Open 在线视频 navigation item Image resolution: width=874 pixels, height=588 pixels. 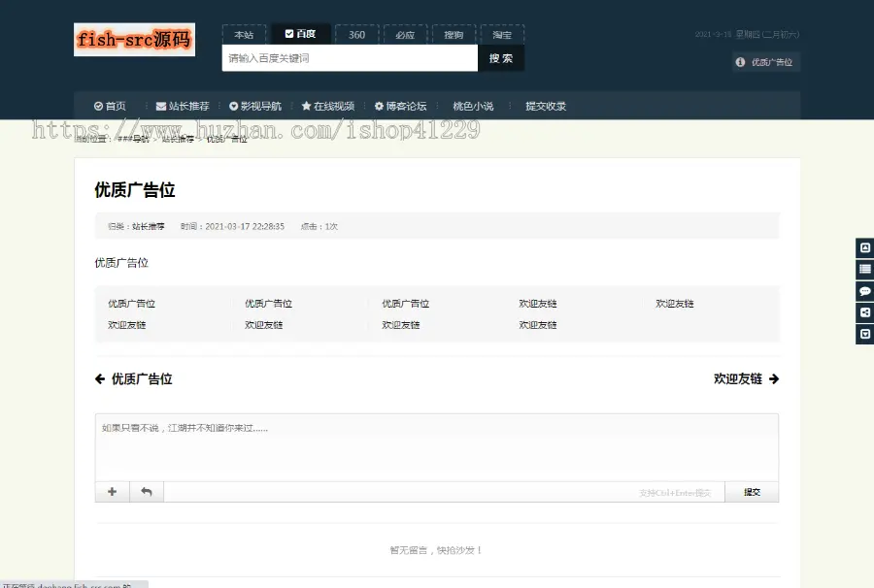[x=328, y=106]
